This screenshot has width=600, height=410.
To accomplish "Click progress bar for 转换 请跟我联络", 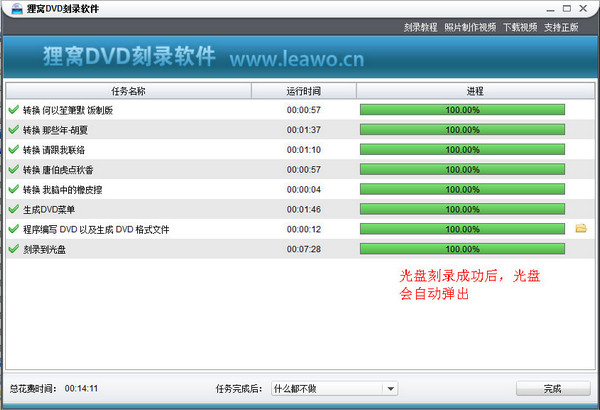I will 462,149.
